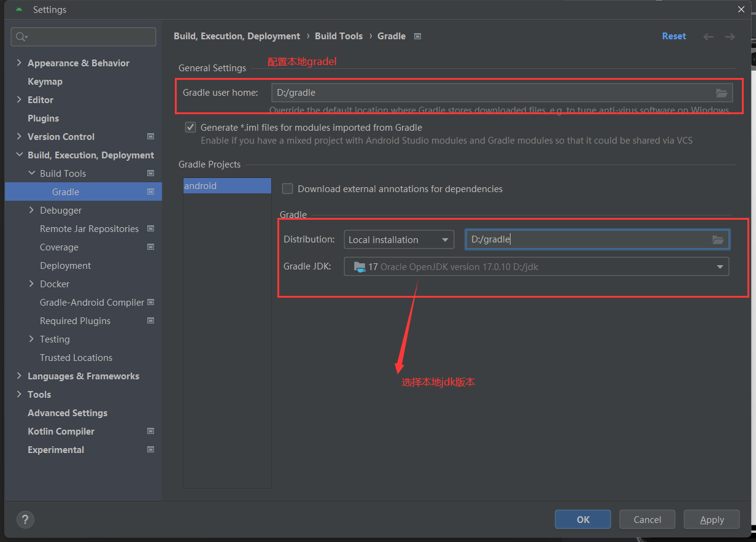Close the Settings dialog

(741, 9)
